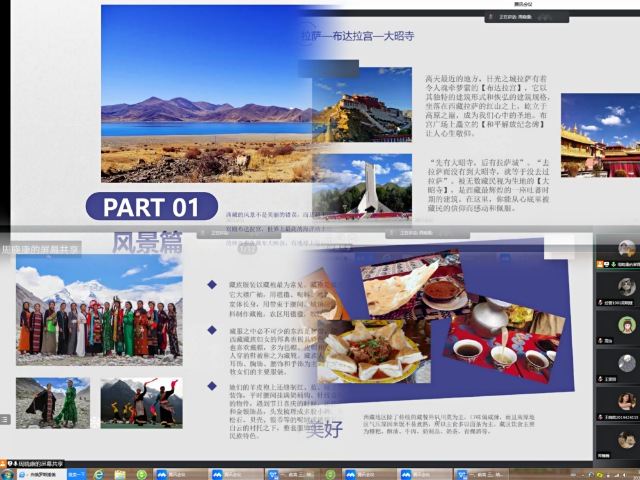
Task: Click the left sidebar list toggle icon
Action: point(5,419)
